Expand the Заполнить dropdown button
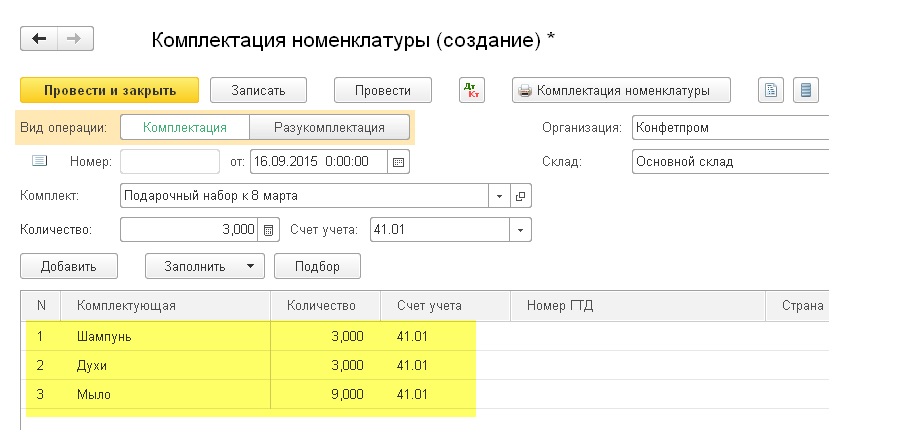The image size is (903, 439). (x=204, y=266)
